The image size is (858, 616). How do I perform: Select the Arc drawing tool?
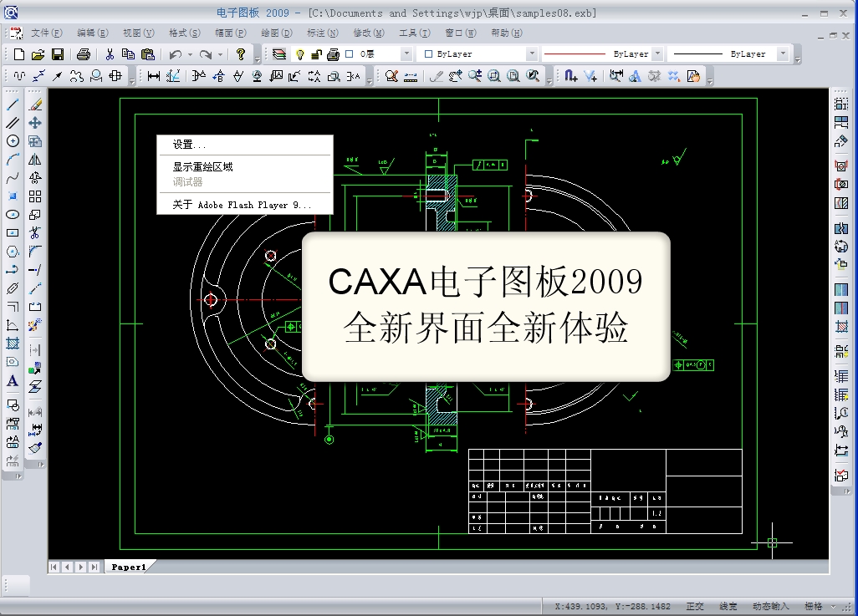point(13,160)
